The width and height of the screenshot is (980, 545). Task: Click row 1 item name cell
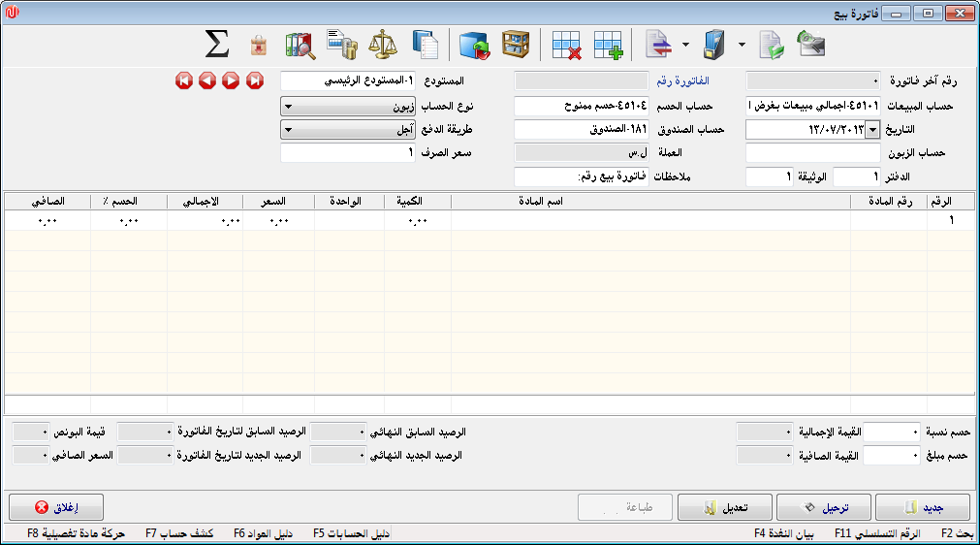click(650, 221)
